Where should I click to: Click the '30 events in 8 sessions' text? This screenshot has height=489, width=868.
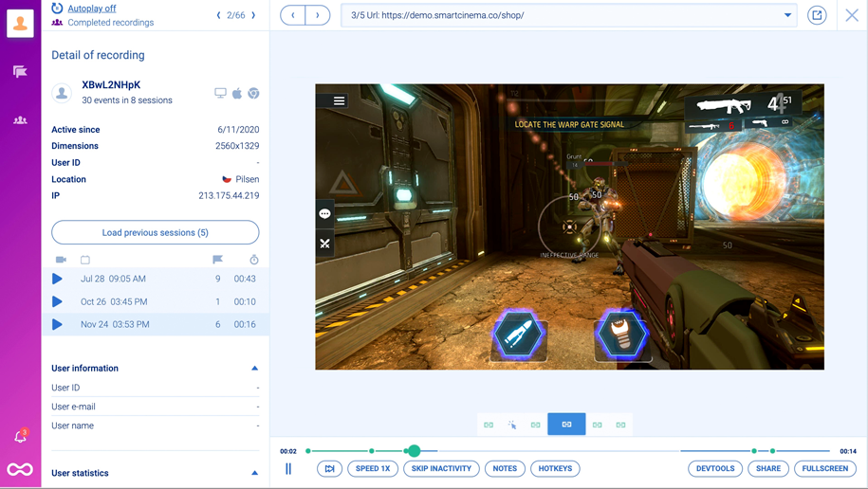coord(127,100)
